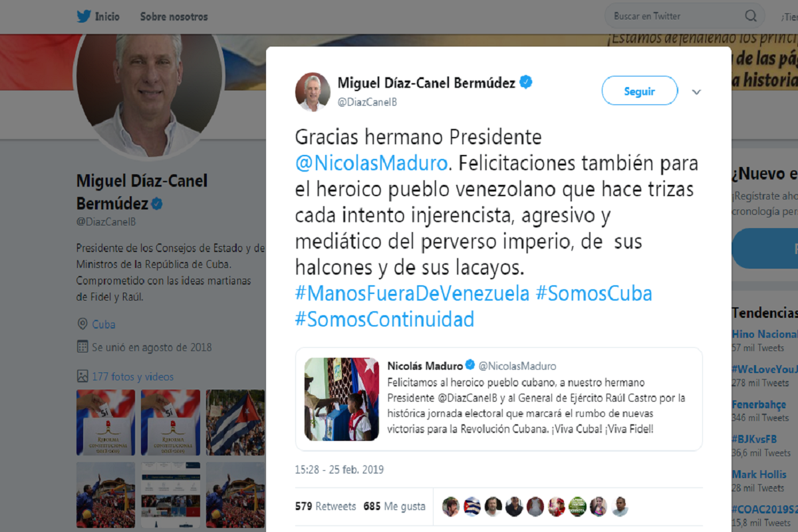Click the verified badge beside Díaz-Canel tweet name
Viewport: 798px width, 532px height.
click(x=526, y=82)
